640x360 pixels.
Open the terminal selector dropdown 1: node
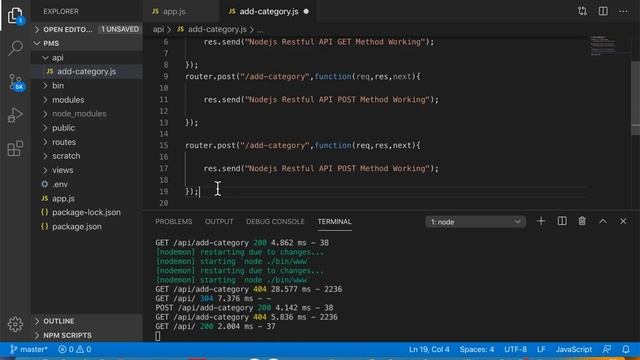476,222
